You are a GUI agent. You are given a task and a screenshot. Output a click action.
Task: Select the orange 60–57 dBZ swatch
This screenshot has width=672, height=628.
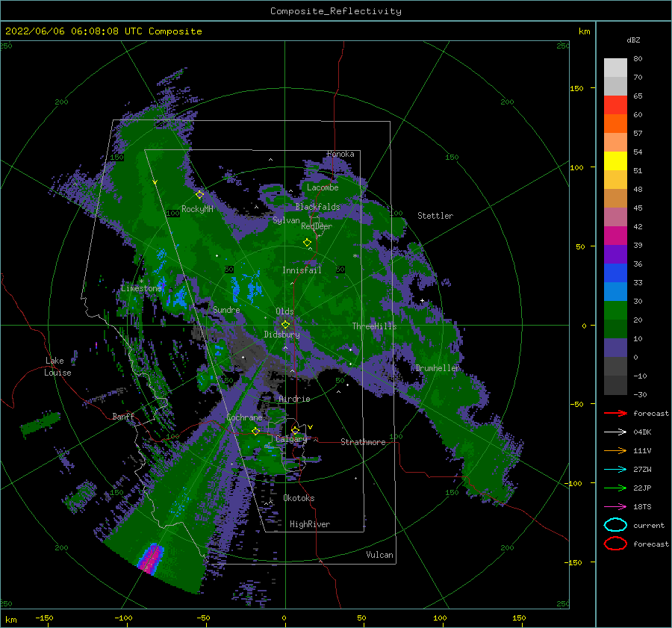point(615,124)
